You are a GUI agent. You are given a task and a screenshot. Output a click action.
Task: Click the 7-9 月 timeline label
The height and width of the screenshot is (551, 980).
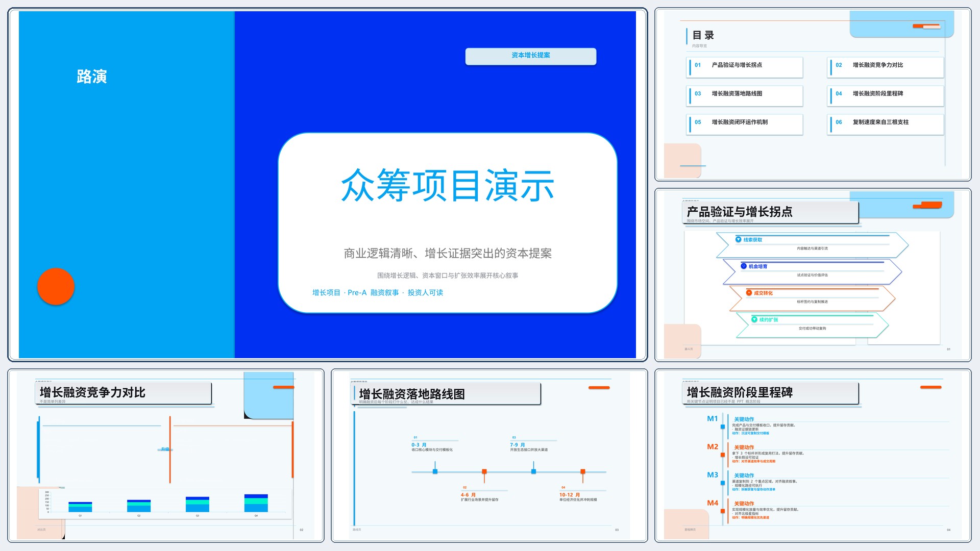(x=517, y=445)
